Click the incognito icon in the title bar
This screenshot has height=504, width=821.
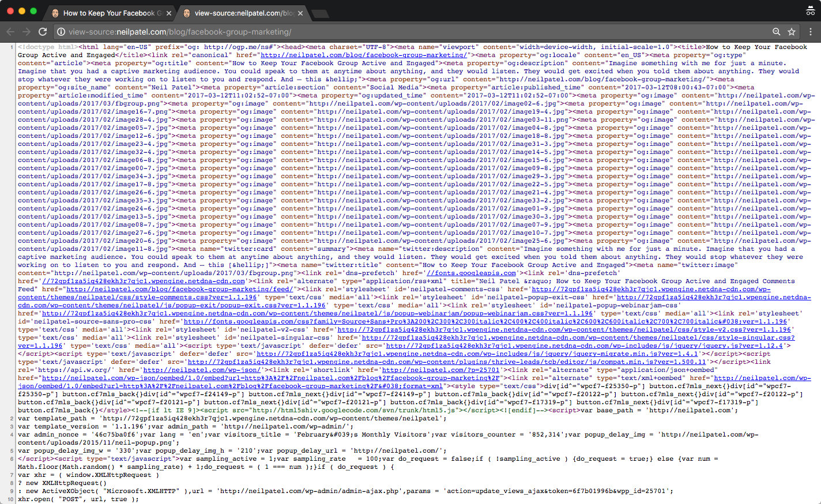810,11
